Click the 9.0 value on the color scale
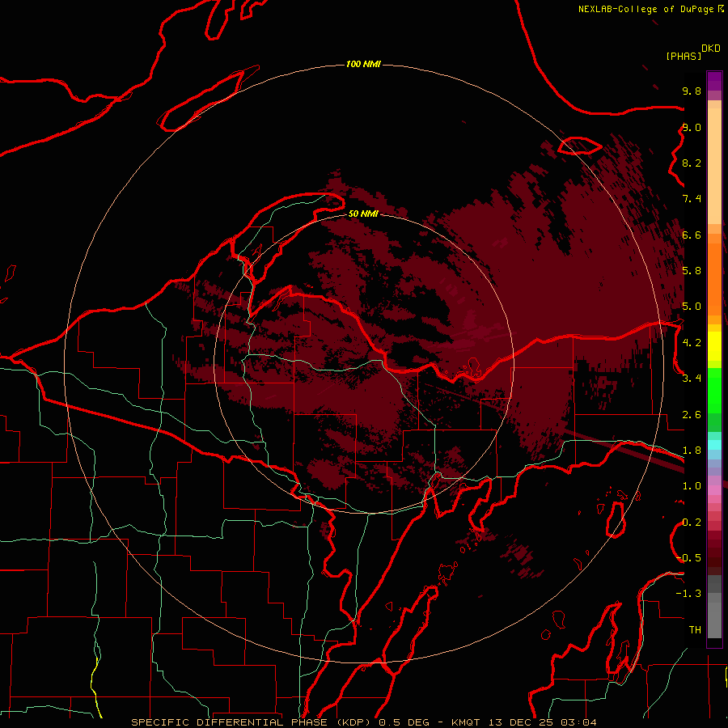728x728 pixels. click(x=692, y=127)
